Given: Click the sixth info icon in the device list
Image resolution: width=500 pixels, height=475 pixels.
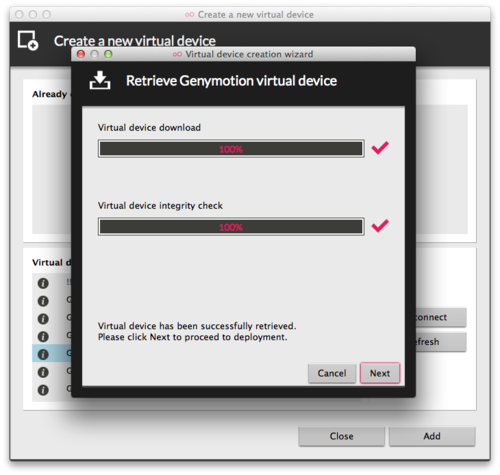Looking at the screenshot, I should [43, 372].
